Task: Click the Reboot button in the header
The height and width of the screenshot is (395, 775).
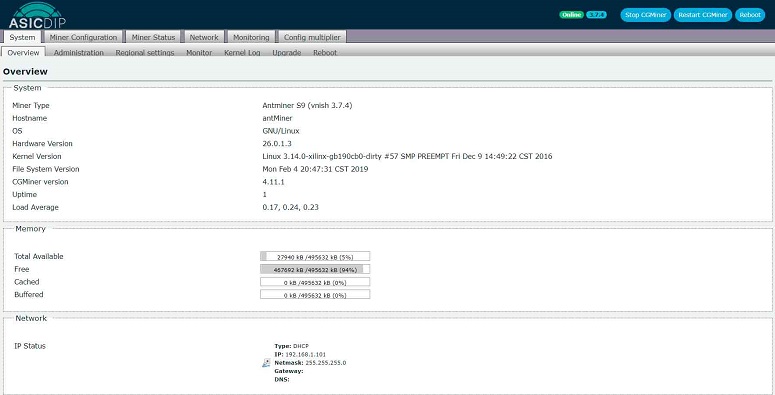Action: click(x=750, y=15)
